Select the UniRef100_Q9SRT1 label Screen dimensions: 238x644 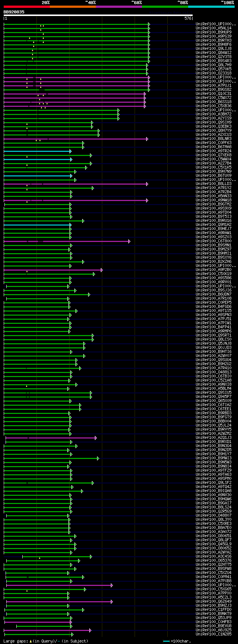point(213,335)
